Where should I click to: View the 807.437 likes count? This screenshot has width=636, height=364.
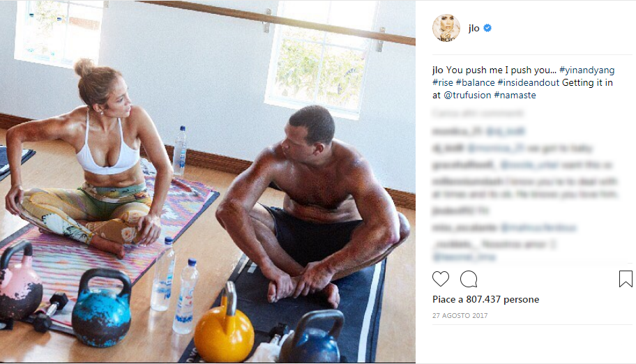(486, 299)
